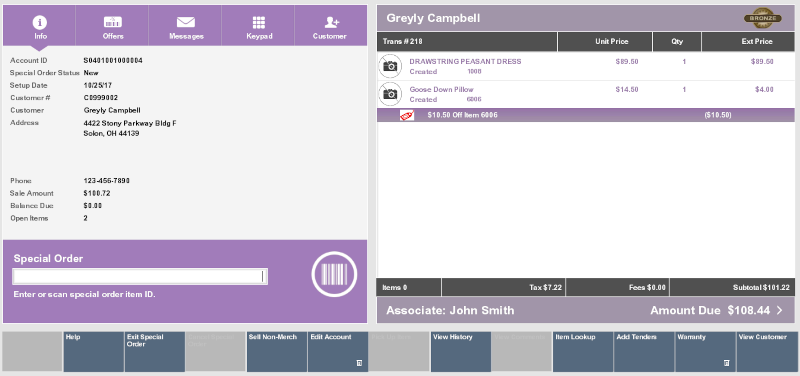Viewport: 800px width, 376px height.
Task: Click the barcode scan icon
Action: click(x=334, y=274)
